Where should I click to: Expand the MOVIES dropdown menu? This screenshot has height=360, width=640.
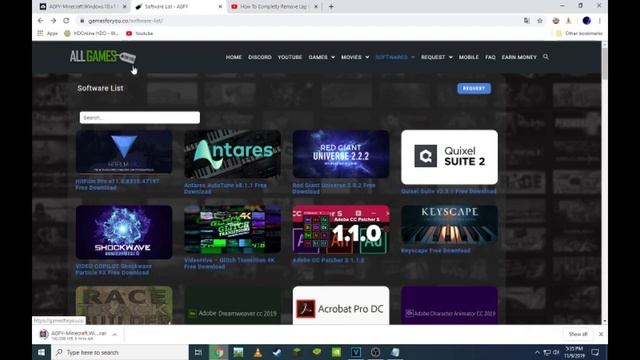[x=355, y=57]
